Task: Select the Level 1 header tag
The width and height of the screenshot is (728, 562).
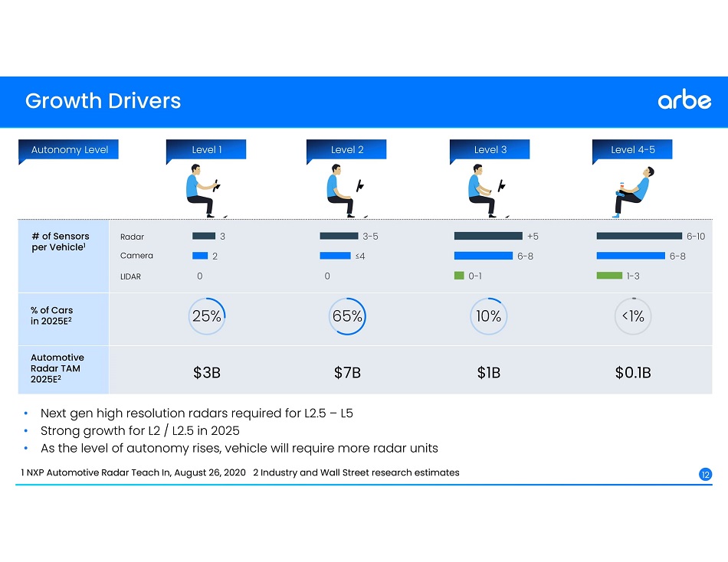Action: [207, 150]
